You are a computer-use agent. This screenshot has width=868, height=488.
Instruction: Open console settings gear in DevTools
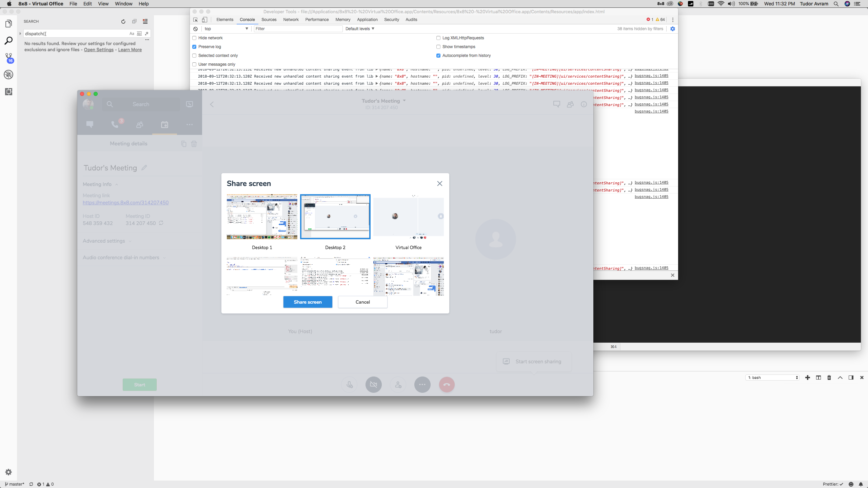click(x=673, y=29)
